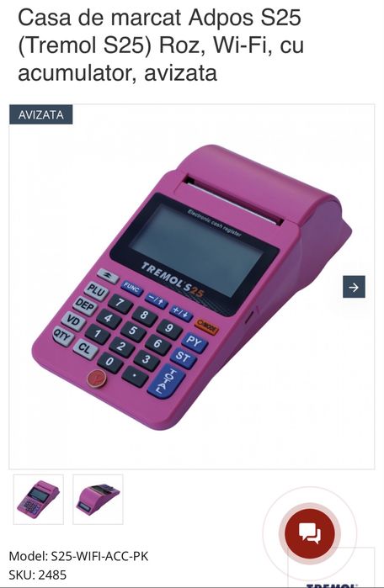Click the Model S25-WIFI-ACC-PK text
This screenshot has height=588, width=384.
pyautogui.click(x=78, y=556)
